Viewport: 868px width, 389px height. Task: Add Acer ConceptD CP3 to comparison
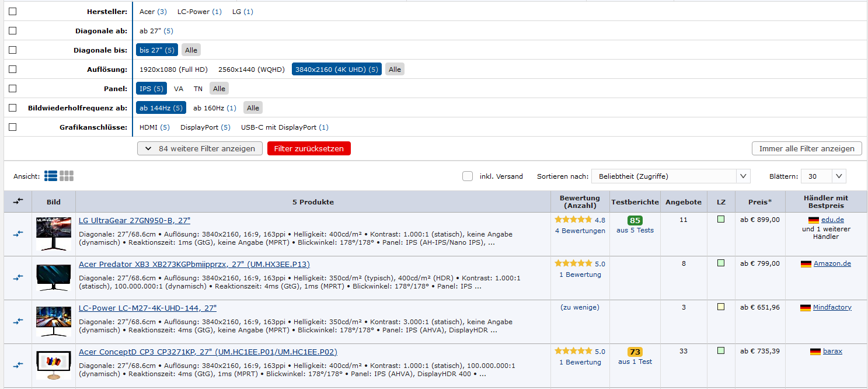point(18,365)
